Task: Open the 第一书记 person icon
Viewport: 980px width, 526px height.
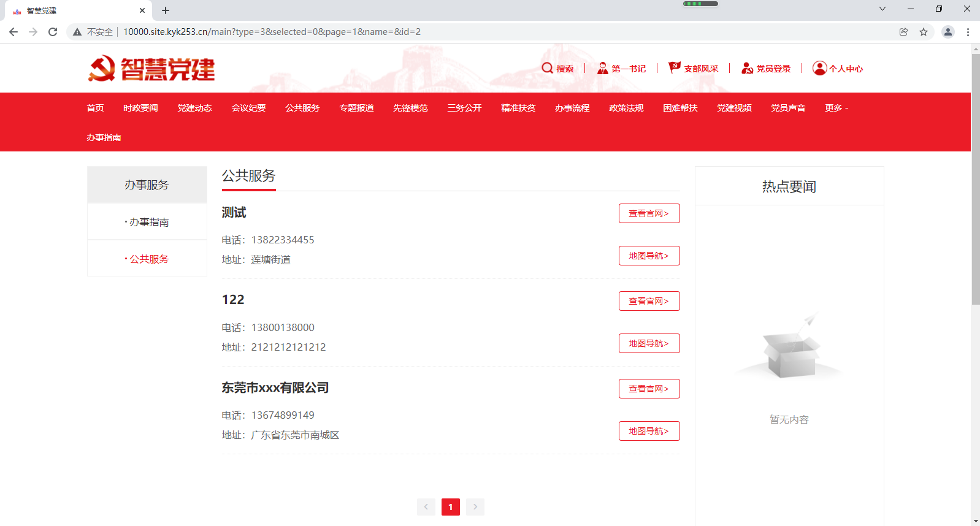Action: tap(602, 68)
